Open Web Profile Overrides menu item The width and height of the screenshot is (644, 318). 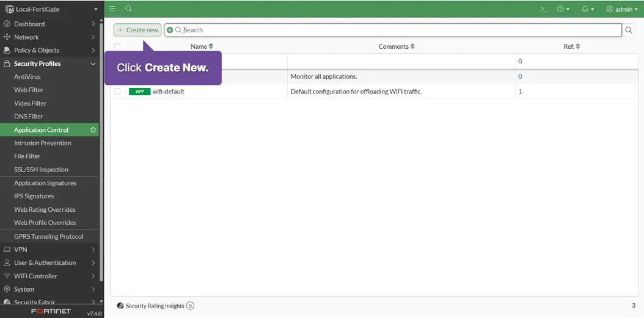(49, 223)
